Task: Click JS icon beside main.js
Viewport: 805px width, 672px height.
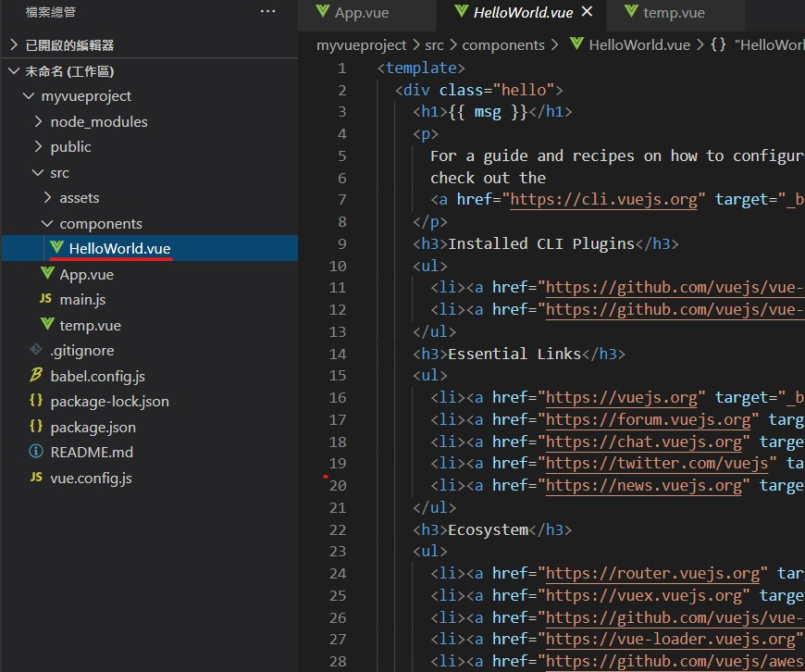Action: pos(45,298)
